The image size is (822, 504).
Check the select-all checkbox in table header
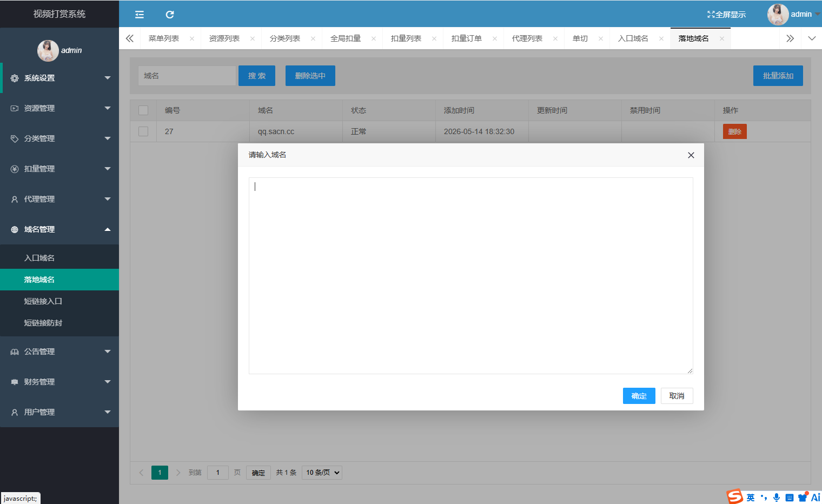143,110
